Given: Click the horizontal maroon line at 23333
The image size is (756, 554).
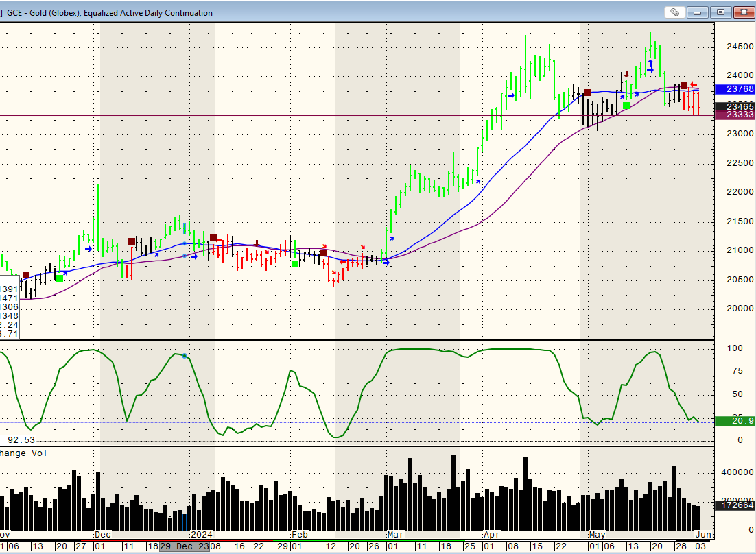Looking at the screenshot, I should 343,116.
